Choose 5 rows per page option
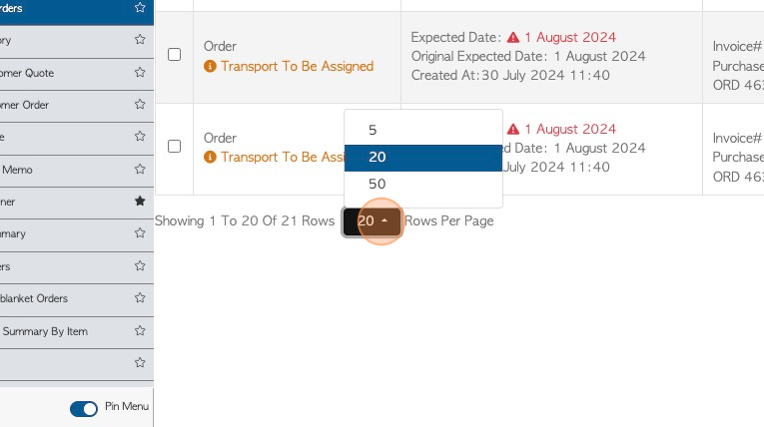Image resolution: width=764 pixels, height=427 pixels. [423, 130]
